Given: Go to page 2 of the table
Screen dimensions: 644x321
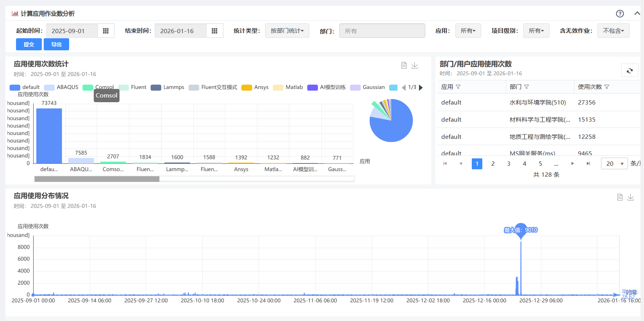Looking at the screenshot, I should coord(493,164).
